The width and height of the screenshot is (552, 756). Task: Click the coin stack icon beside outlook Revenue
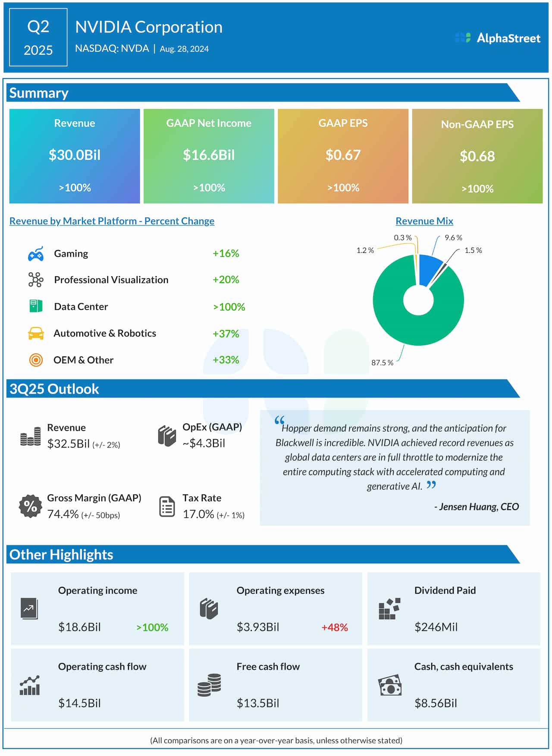[x=31, y=436]
